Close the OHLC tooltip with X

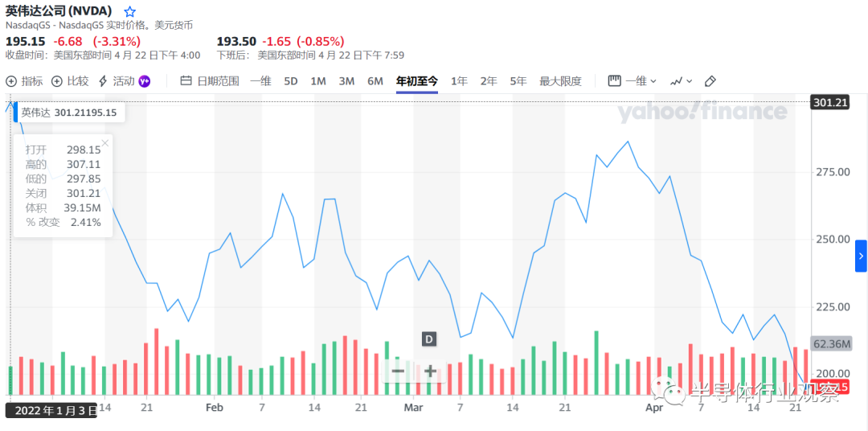point(105,143)
